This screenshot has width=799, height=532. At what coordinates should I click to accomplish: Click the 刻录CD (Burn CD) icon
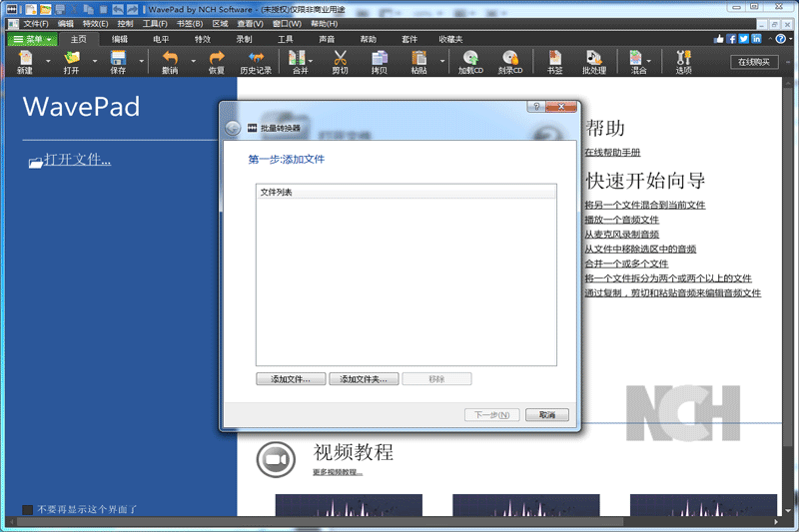pyautogui.click(x=510, y=62)
